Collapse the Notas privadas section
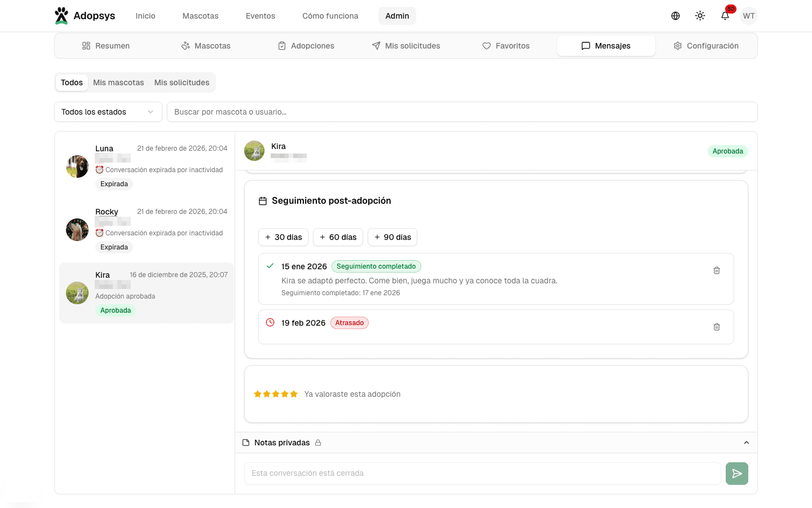Image resolution: width=812 pixels, height=508 pixels. tap(746, 443)
